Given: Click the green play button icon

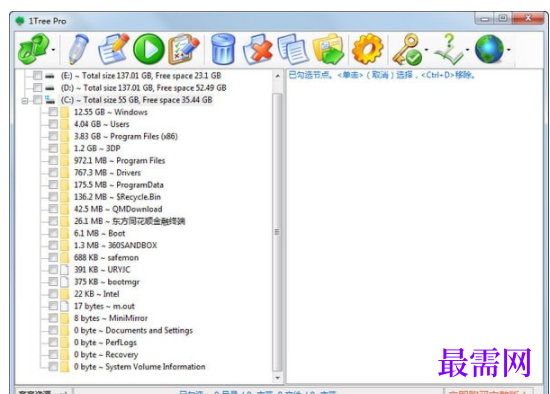Looking at the screenshot, I should [x=149, y=49].
